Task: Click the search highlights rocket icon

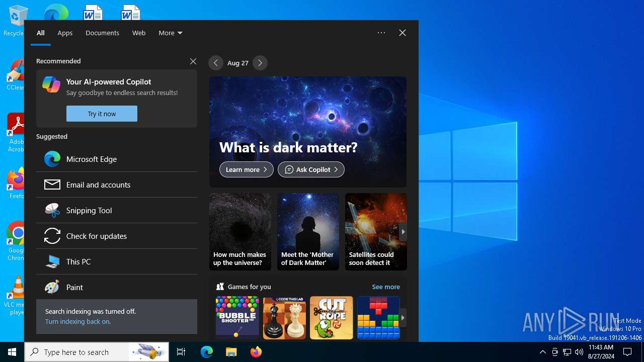Action: [x=148, y=352]
